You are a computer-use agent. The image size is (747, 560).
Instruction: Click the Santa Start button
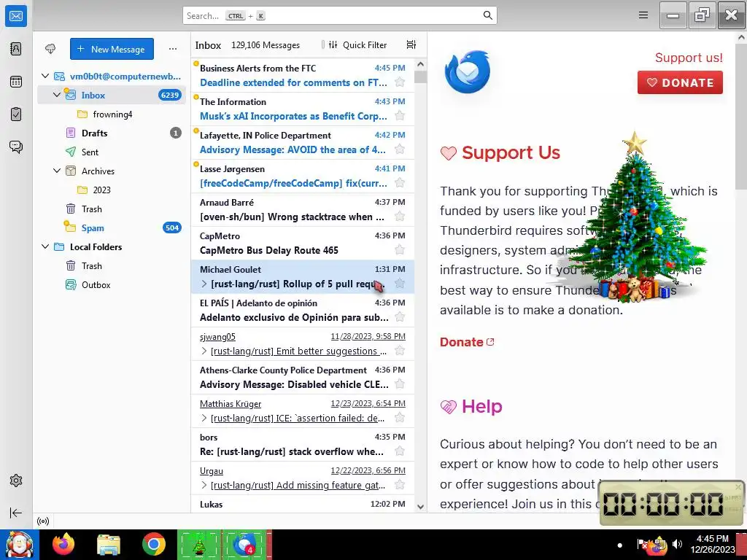[x=20, y=545]
